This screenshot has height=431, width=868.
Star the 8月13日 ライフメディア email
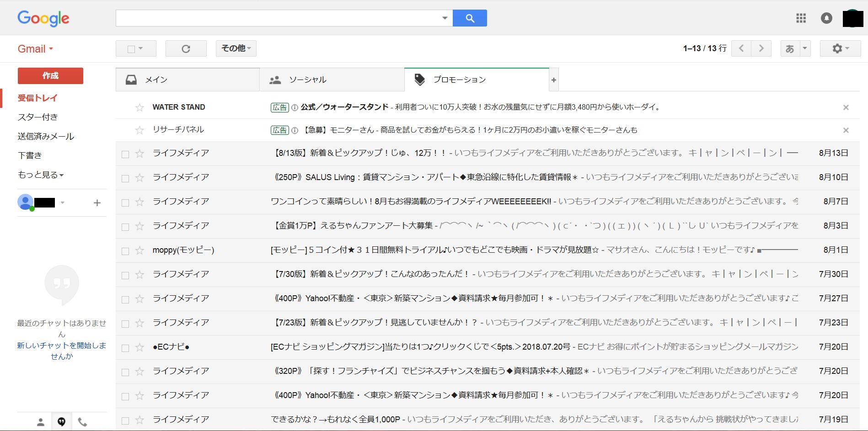[139, 154]
